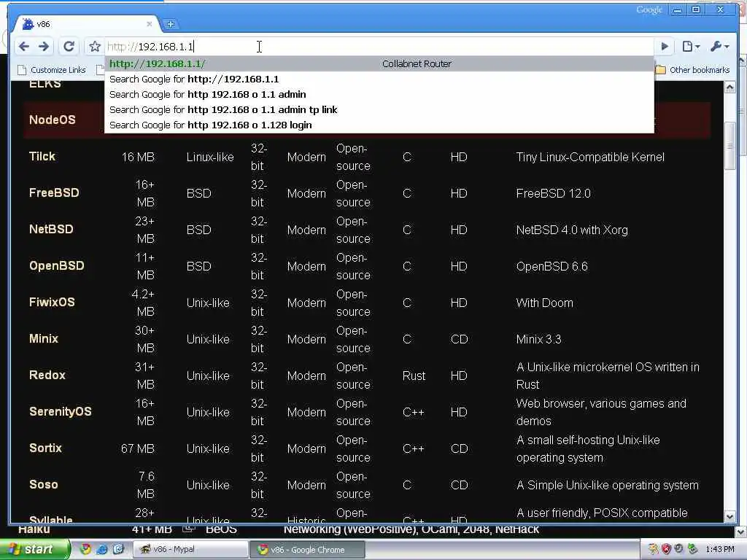Click the '16 MB' size for Tilck
The width and height of the screenshot is (747, 560).
pyautogui.click(x=138, y=157)
